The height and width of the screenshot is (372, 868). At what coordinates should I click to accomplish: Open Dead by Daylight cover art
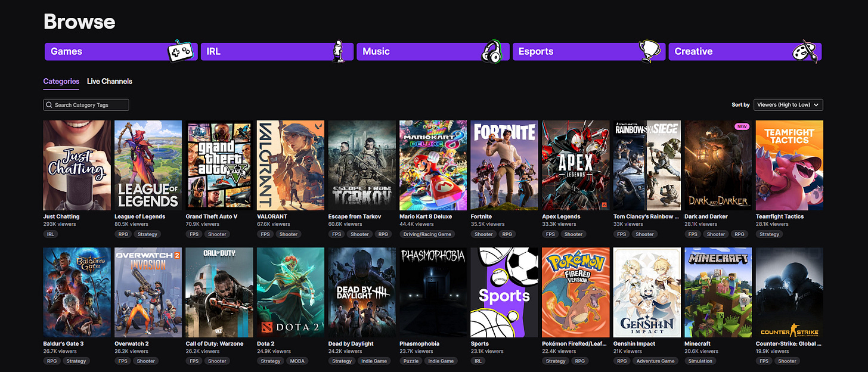362,292
